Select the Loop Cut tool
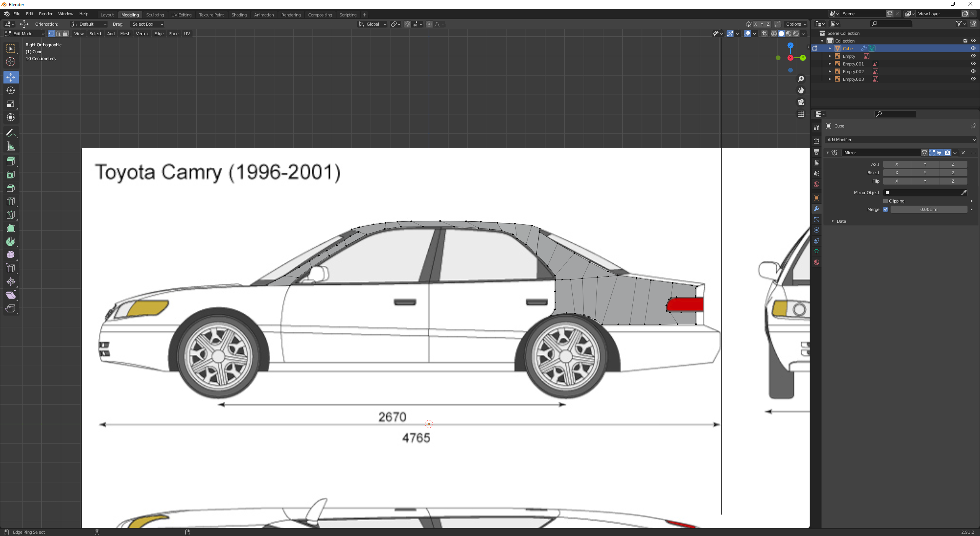 pyautogui.click(x=11, y=201)
